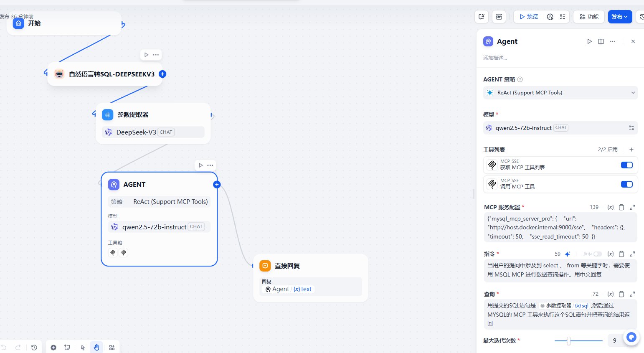Open the checklist icon beside run history
Screen dimensions: 644x353
(563, 17)
